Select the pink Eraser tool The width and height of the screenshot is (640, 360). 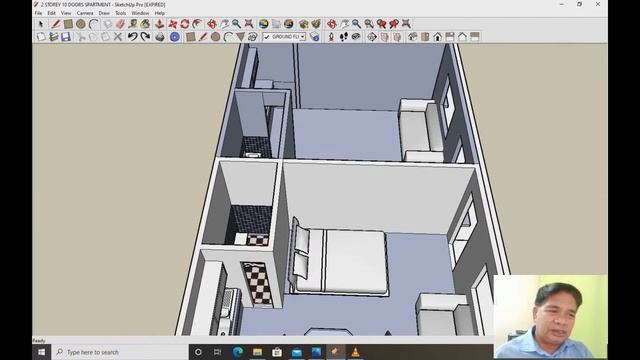click(x=120, y=24)
